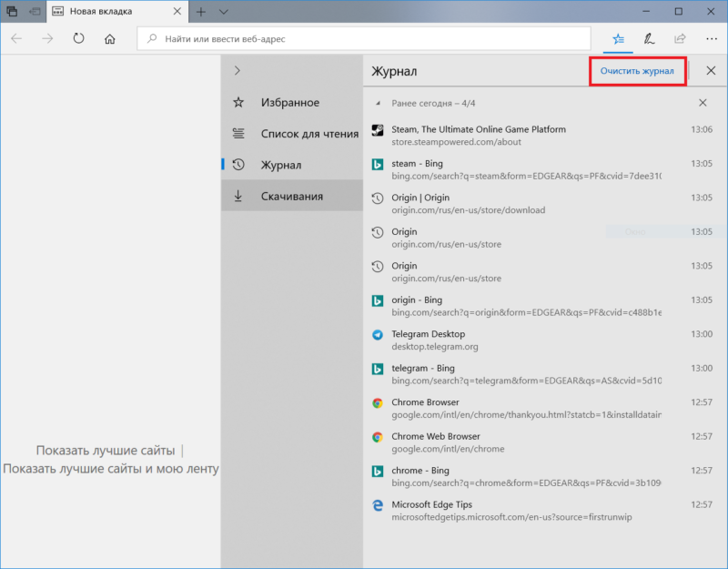Click history clock icon beside Origin | Origin
The image size is (728, 569).
coord(378,198)
